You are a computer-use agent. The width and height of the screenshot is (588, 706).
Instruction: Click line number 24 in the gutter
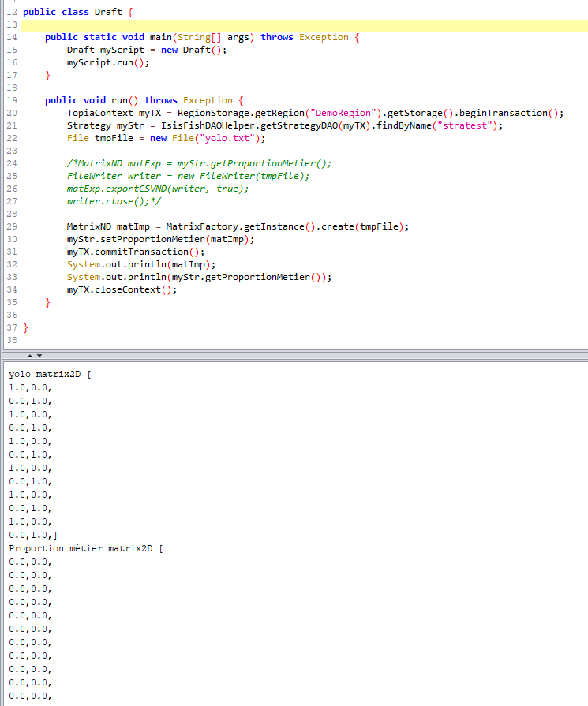tap(12, 163)
